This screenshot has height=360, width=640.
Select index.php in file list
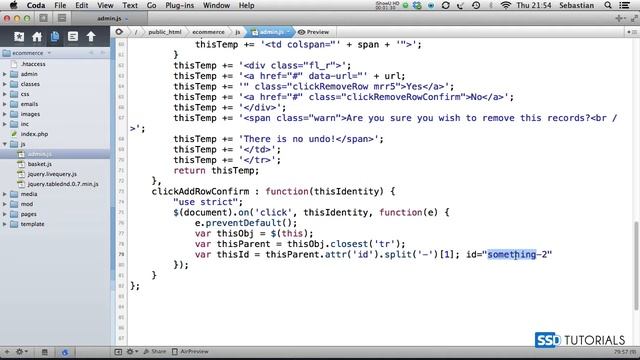[34, 134]
